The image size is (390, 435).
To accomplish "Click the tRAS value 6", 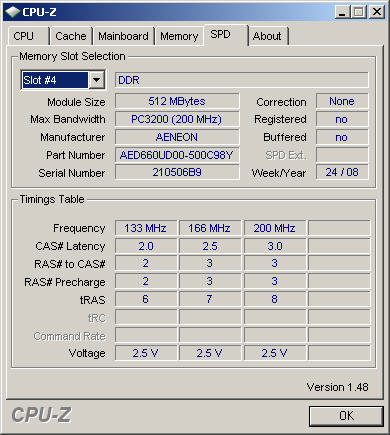I will point(146,299).
